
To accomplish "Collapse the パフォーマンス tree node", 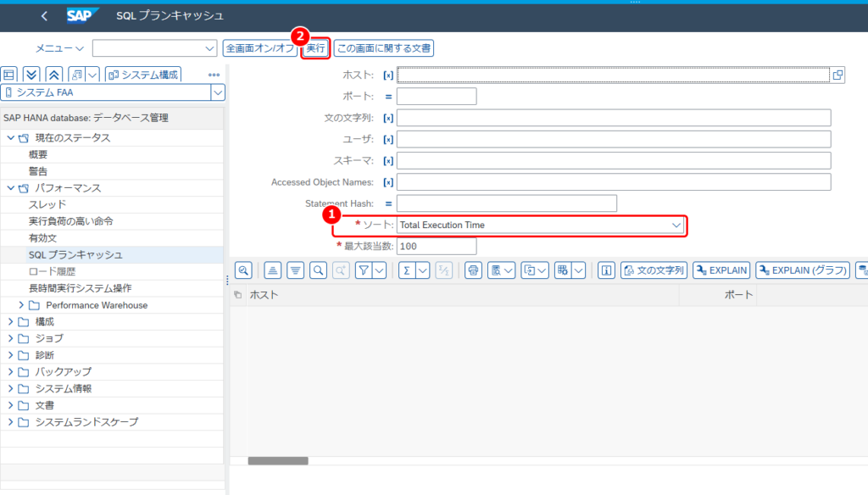I will [10, 187].
